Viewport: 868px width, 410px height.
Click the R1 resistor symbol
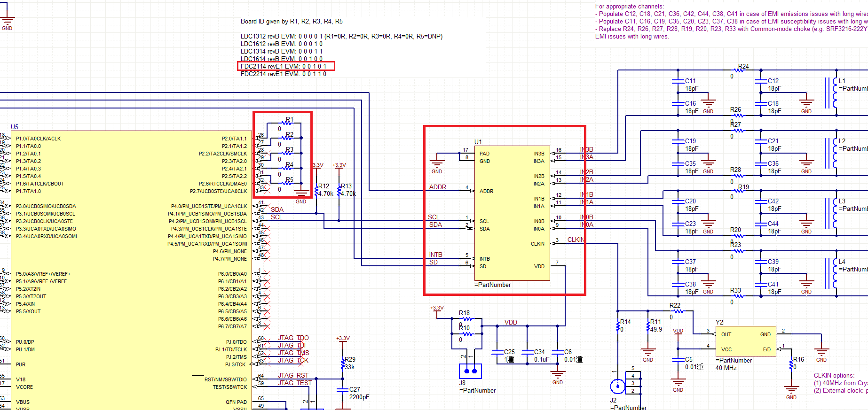pyautogui.click(x=286, y=123)
